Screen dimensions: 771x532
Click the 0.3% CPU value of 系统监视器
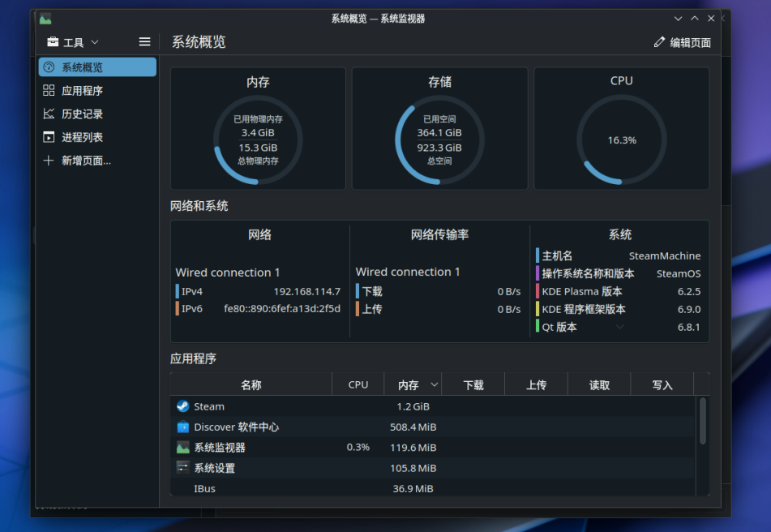pos(358,448)
